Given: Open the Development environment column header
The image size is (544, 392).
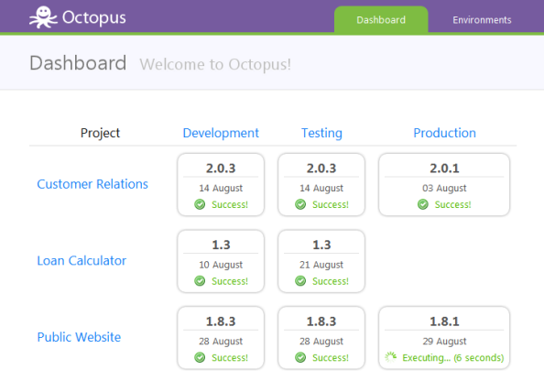Looking at the screenshot, I should (221, 133).
